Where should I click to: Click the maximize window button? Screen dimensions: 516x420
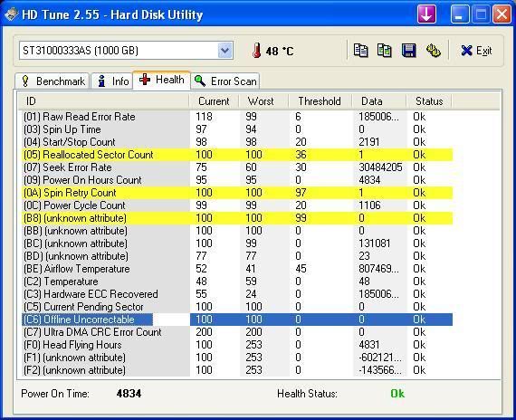click(x=481, y=14)
